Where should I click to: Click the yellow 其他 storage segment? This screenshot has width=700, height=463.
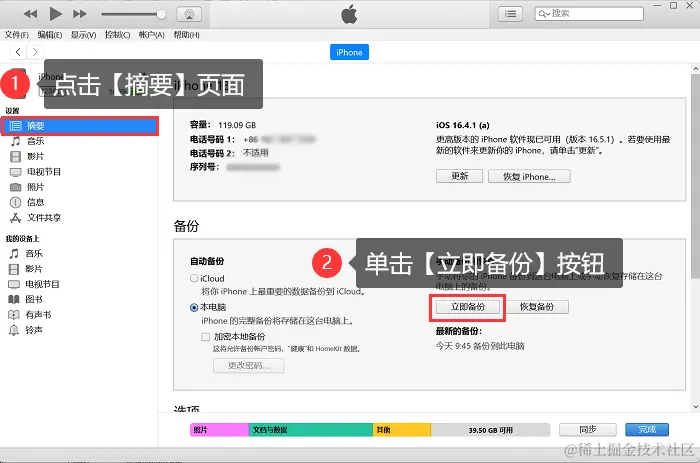click(x=402, y=430)
